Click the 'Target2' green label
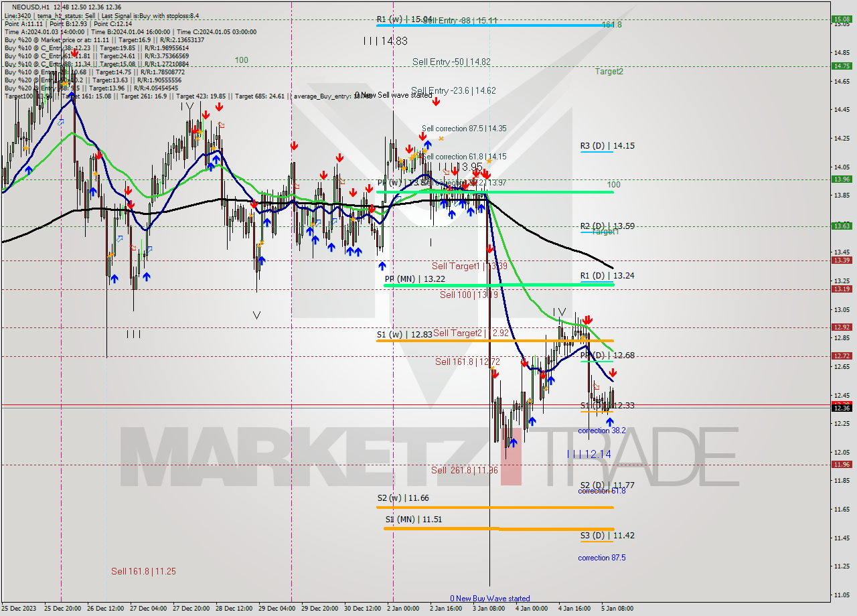This screenshot has height=616, width=857. pyautogui.click(x=609, y=71)
